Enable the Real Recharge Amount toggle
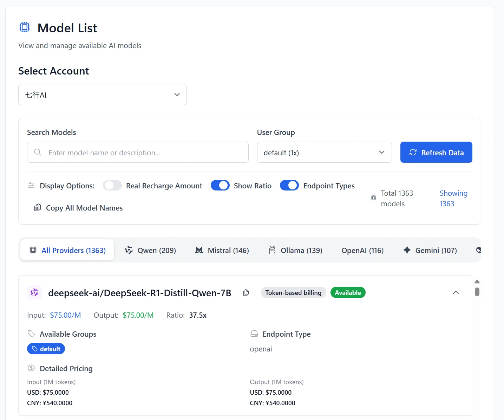The width and height of the screenshot is (504, 420). click(x=112, y=185)
